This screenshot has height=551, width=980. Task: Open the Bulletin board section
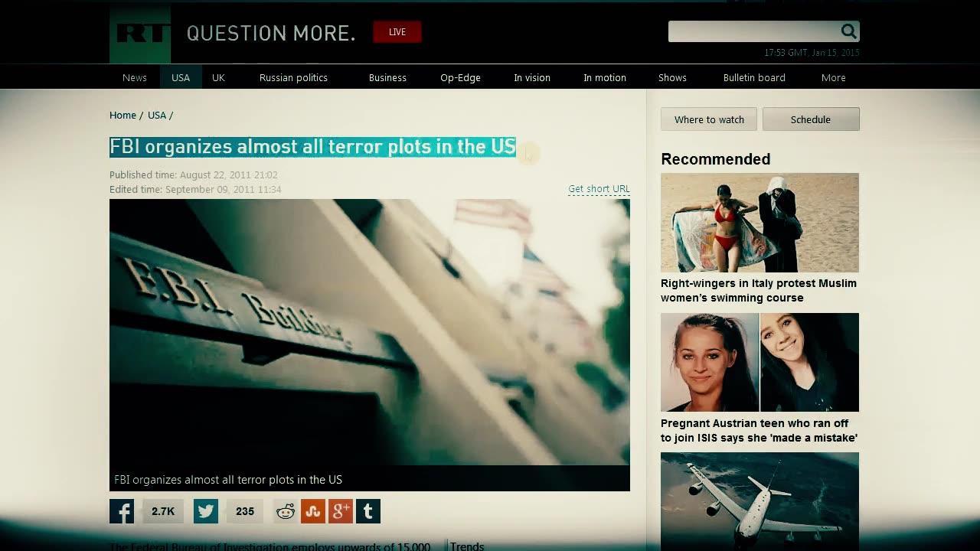coord(754,77)
